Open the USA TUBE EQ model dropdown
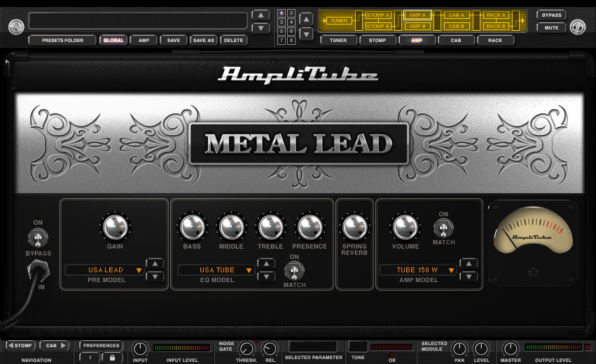Screen dimensions: 596x364 (216, 269)
